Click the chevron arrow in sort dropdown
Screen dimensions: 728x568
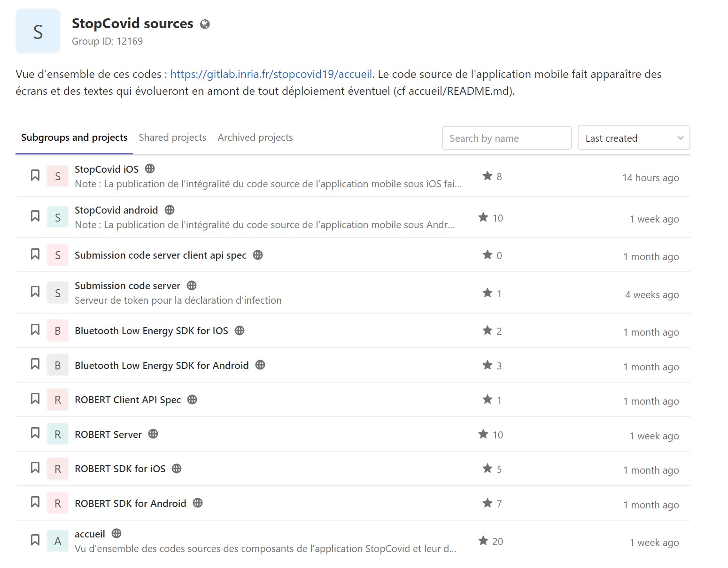point(680,138)
